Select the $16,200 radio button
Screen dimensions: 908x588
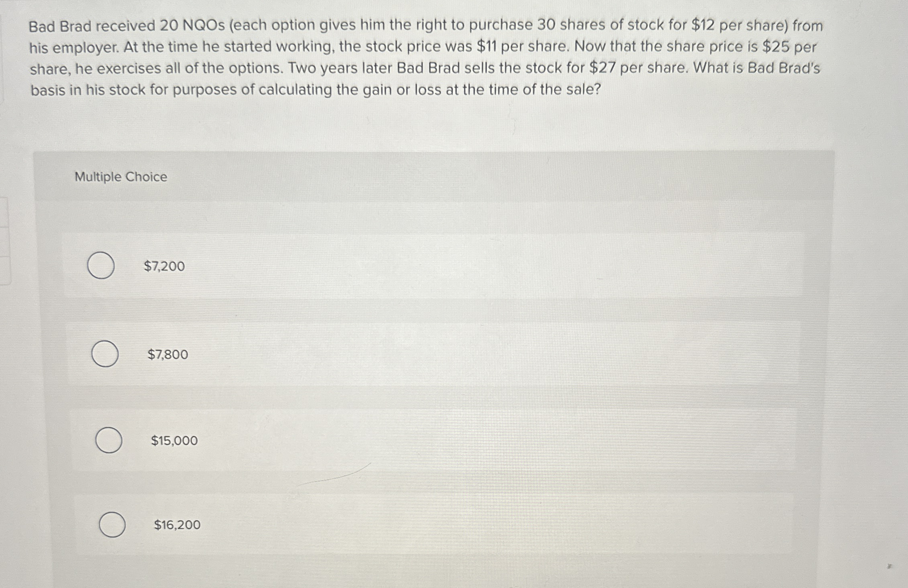pos(112,525)
